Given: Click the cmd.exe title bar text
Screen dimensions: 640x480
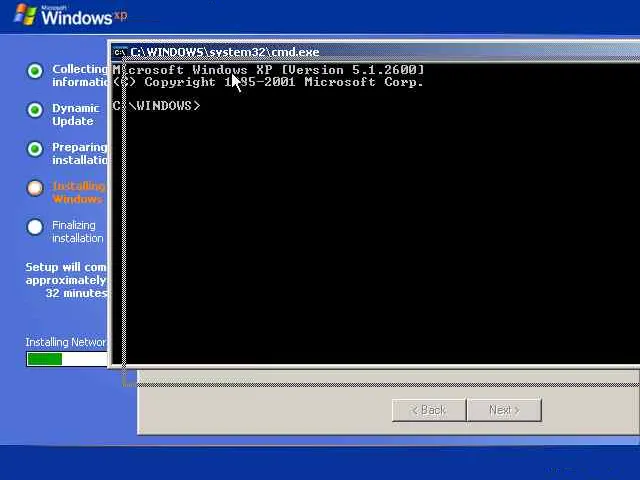Looking at the screenshot, I should pyautogui.click(x=224, y=52).
